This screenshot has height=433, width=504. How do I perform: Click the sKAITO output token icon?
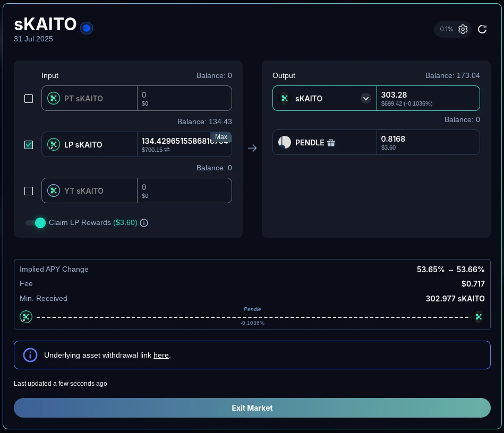285,98
